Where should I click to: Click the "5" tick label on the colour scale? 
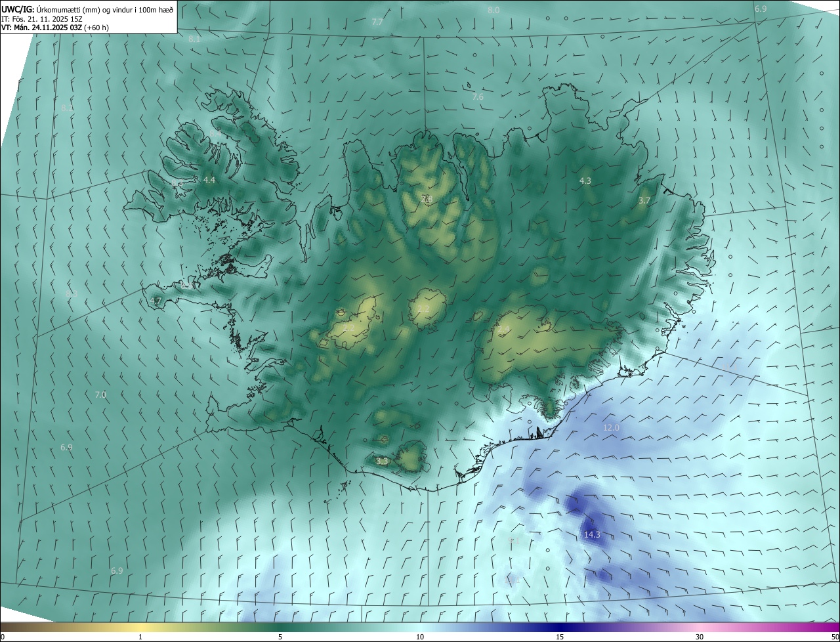pos(280,637)
